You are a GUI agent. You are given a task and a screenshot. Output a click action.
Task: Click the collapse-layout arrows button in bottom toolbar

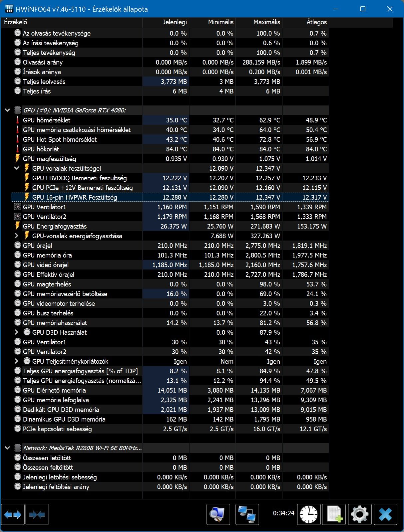point(37,514)
